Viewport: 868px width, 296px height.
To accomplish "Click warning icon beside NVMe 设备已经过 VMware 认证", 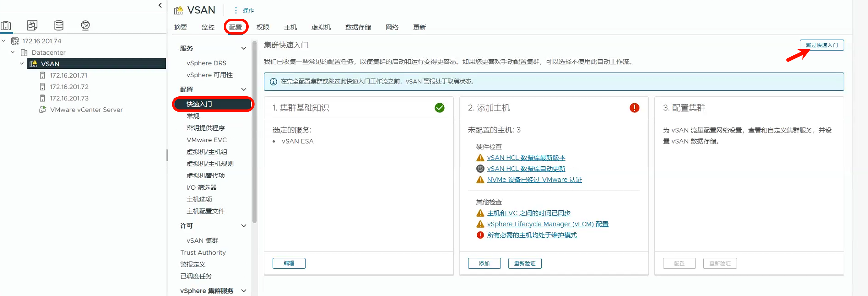I will coord(480,179).
